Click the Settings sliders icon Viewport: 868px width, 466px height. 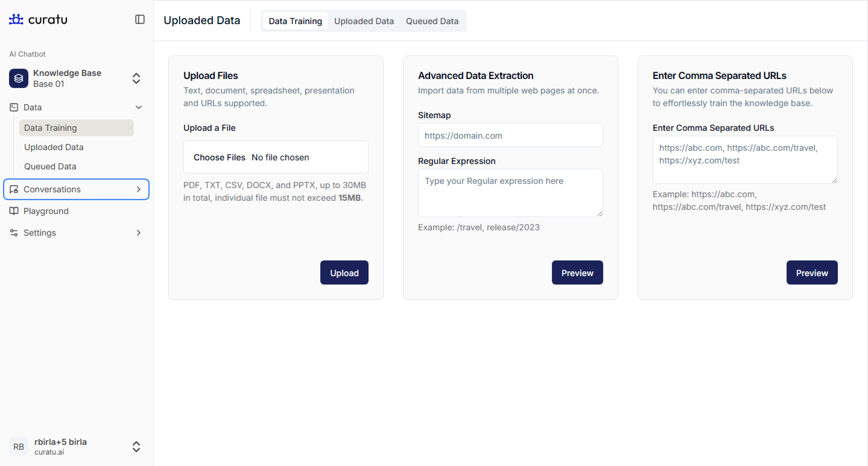click(14, 233)
